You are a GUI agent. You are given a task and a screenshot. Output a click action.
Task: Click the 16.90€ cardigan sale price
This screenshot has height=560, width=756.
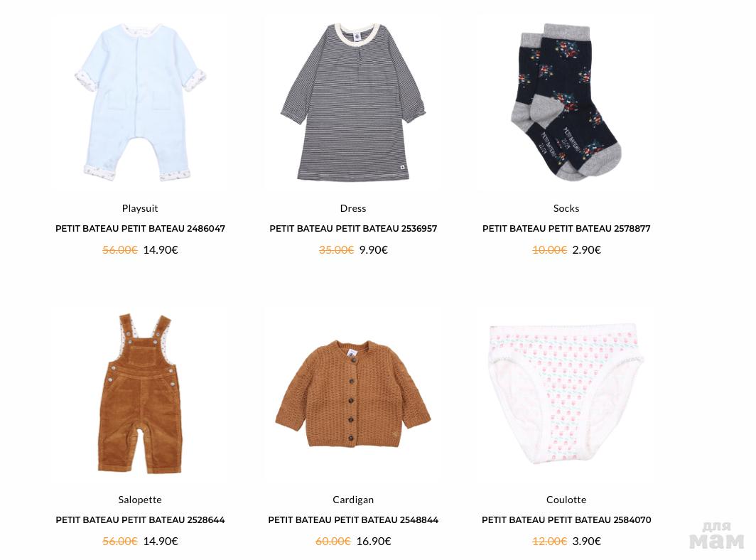coord(374,542)
